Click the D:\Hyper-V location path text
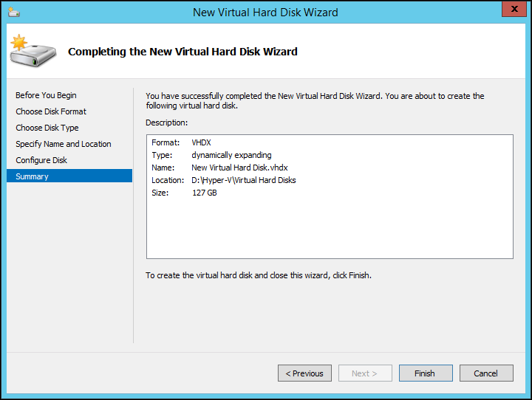 click(243, 180)
